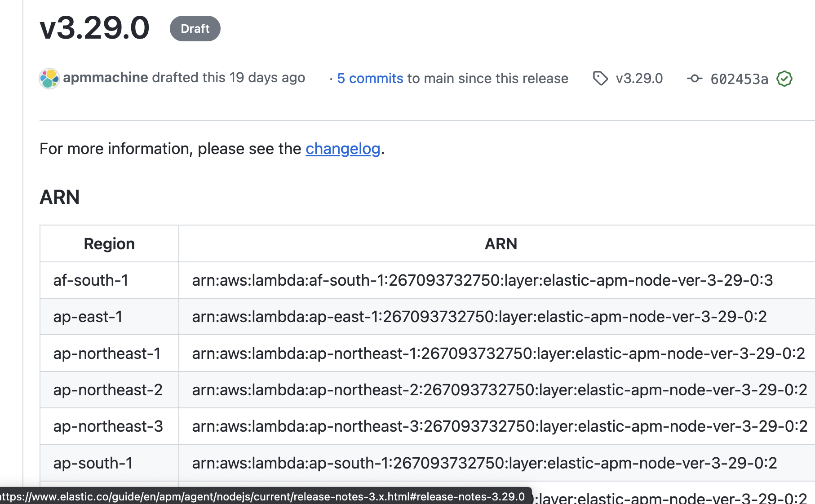
Task: Click the 'drafted this 19 days ago' text
Action: click(229, 78)
